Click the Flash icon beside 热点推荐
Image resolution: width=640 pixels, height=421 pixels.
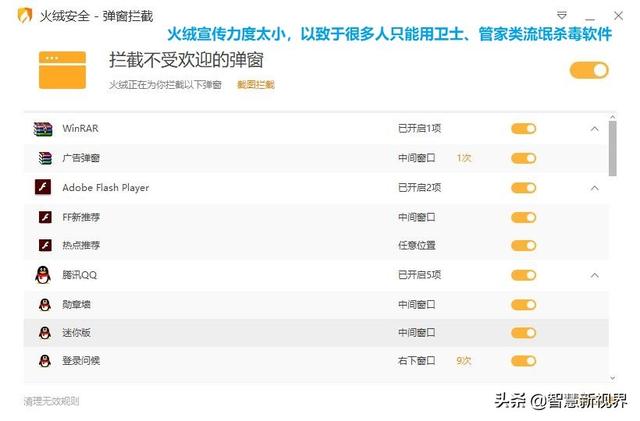click(x=45, y=245)
